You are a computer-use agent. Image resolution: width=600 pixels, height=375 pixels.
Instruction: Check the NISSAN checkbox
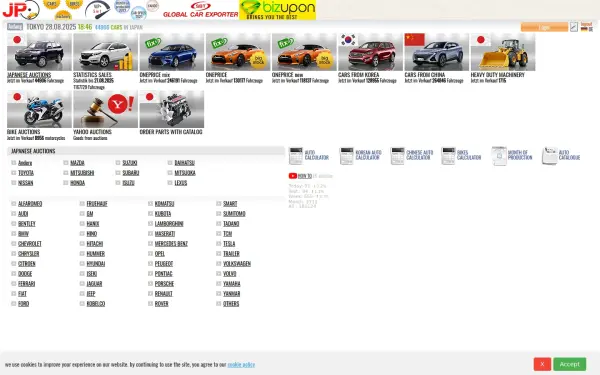pos(14,183)
